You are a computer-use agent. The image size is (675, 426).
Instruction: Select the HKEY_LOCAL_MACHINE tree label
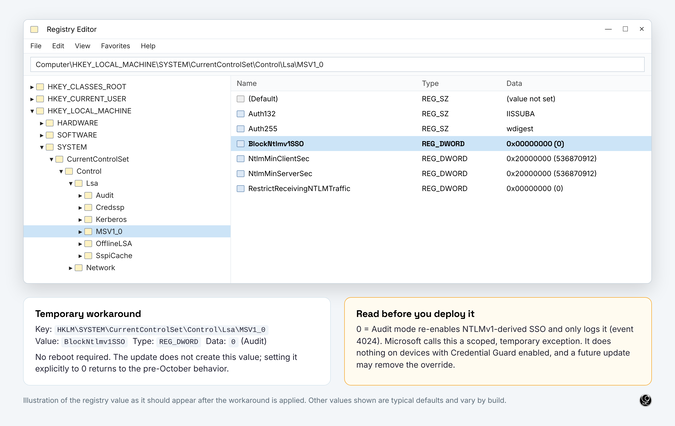(x=90, y=111)
